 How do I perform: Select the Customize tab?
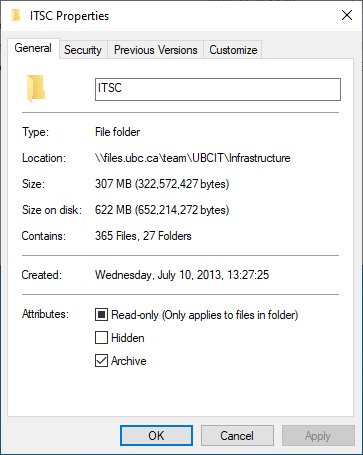[x=233, y=50]
